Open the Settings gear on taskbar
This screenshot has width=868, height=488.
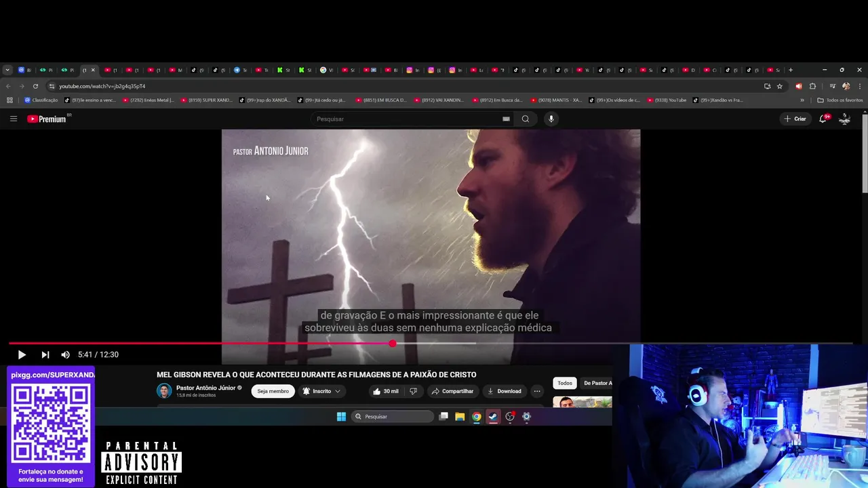coord(526,416)
